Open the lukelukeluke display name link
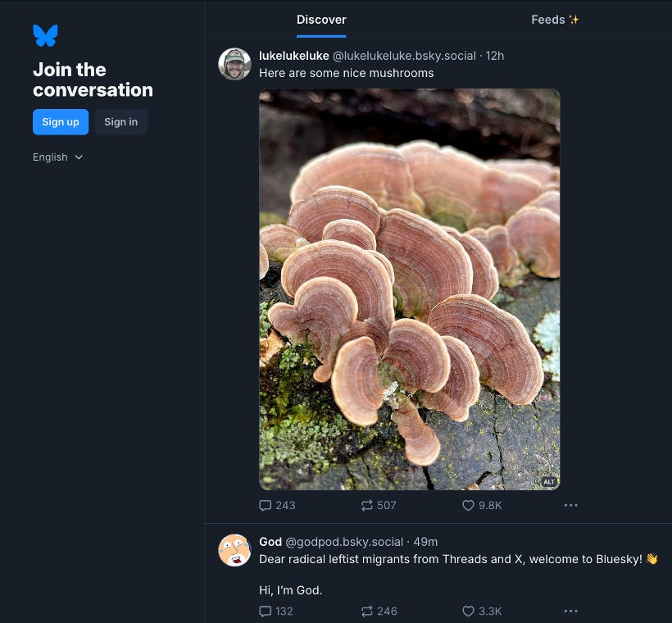This screenshot has width=672, height=623. 294,56
